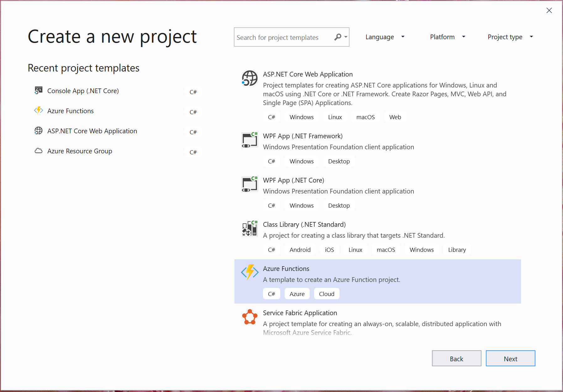Click the Library tag under Class Library
This screenshot has height=392, width=563.
point(457,250)
